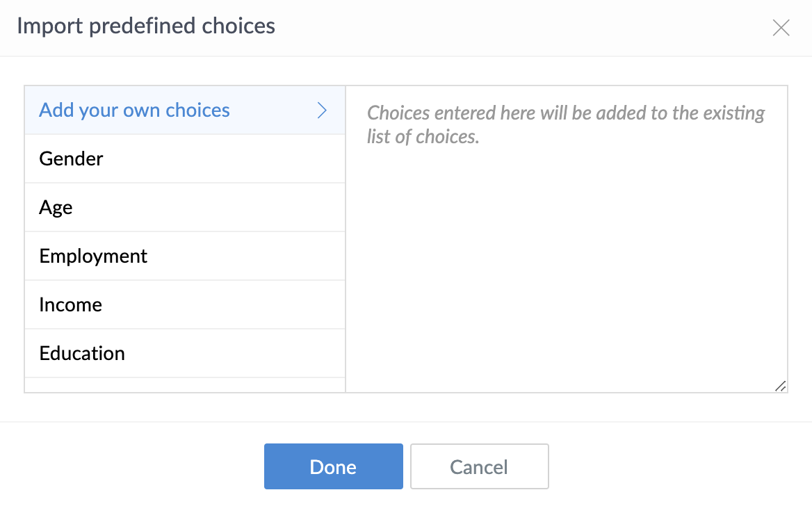The image size is (812, 506).
Task: Select the Age predefined choices
Action: [56, 208]
